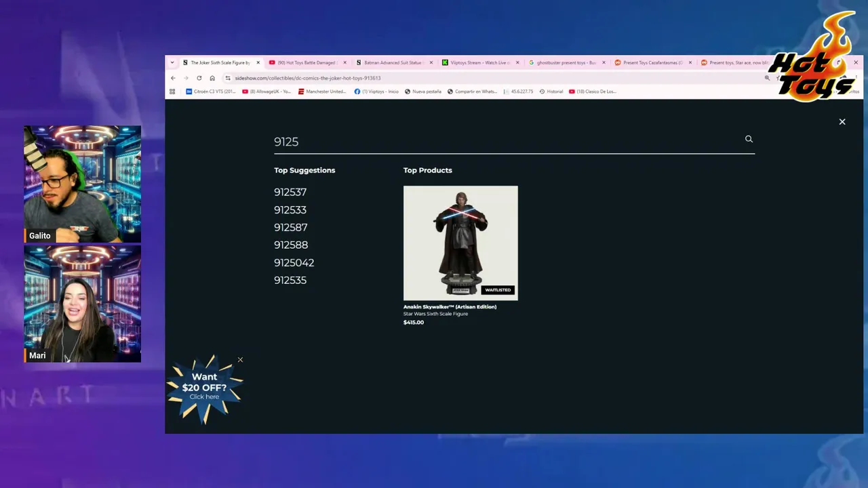
Task: Select suggestion 9125042
Action: pos(294,262)
